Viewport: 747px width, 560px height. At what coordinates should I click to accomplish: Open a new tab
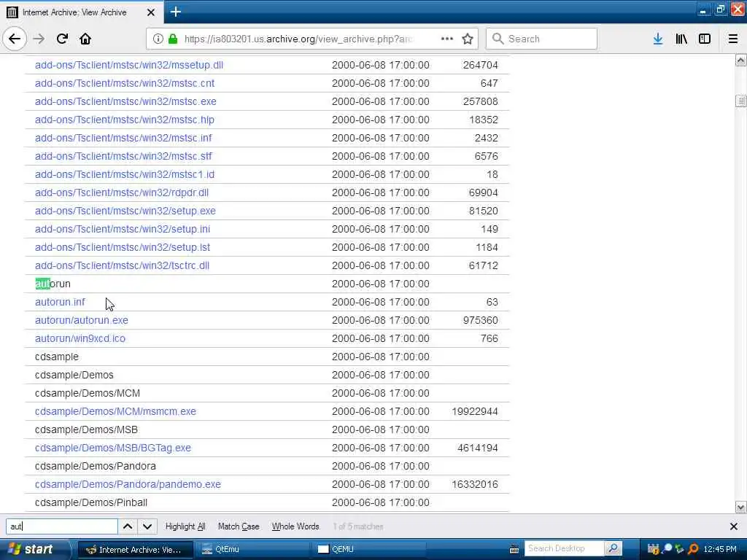175,12
